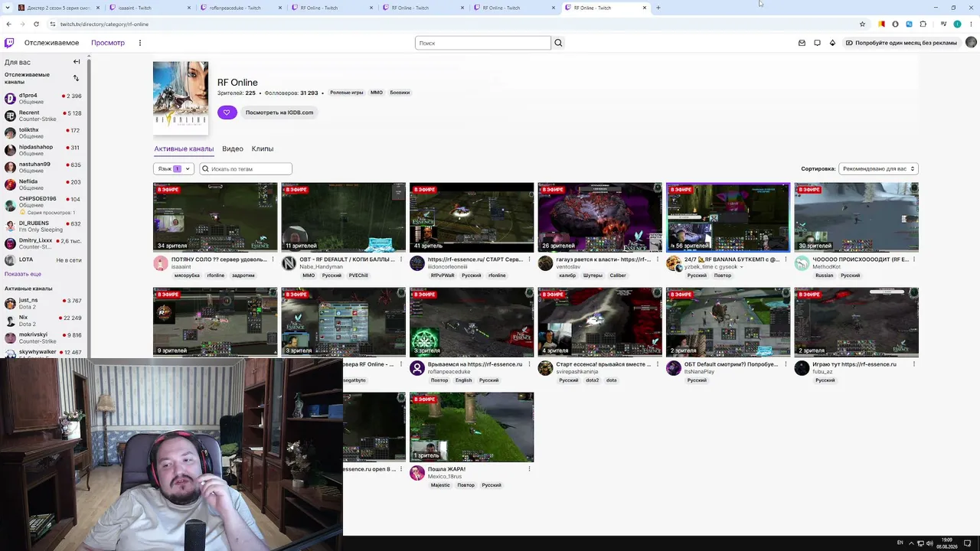This screenshot has height=551, width=980.
Task: Switch to the 'Клипы' tab
Action: pos(263,148)
